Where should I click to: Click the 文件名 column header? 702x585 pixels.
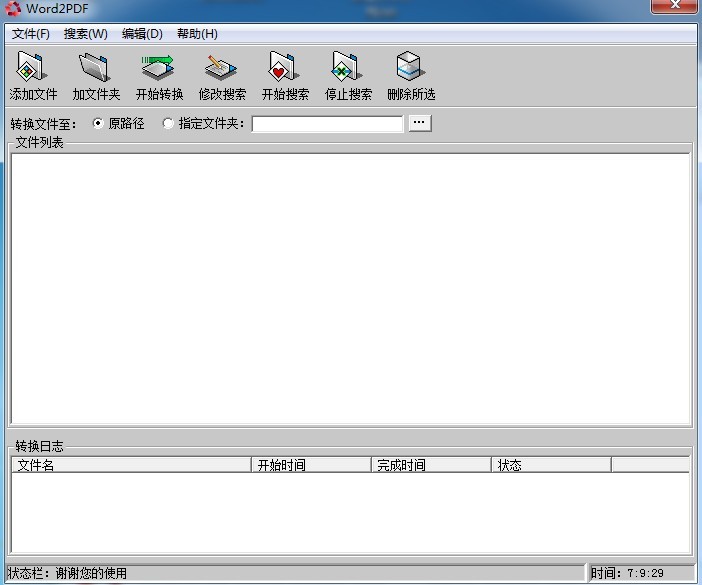[131, 465]
